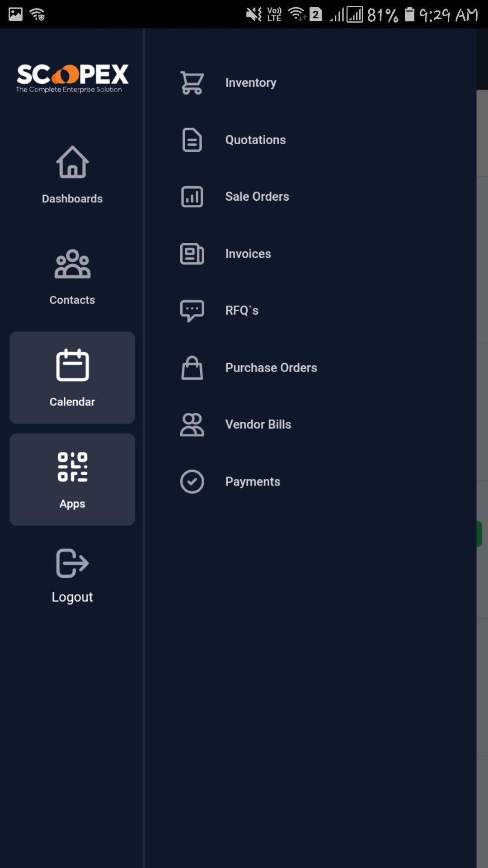488x868 pixels.
Task: Open the Inventory menu entry
Action: tap(251, 83)
